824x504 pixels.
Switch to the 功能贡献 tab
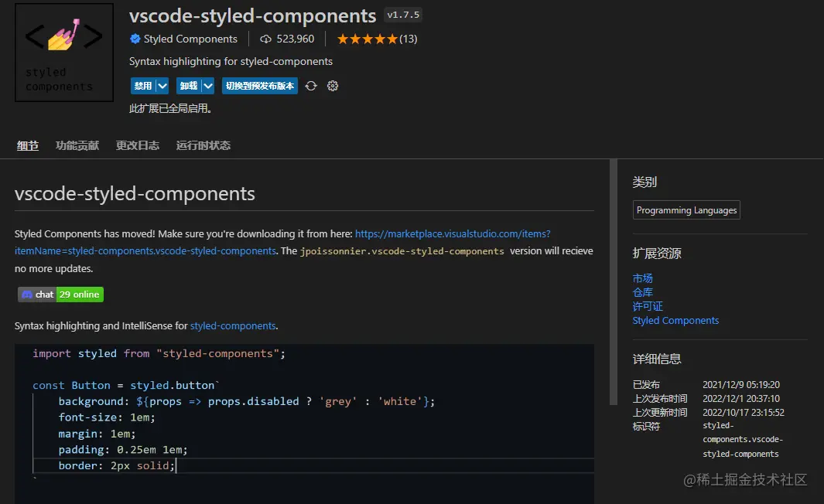[x=77, y=145]
